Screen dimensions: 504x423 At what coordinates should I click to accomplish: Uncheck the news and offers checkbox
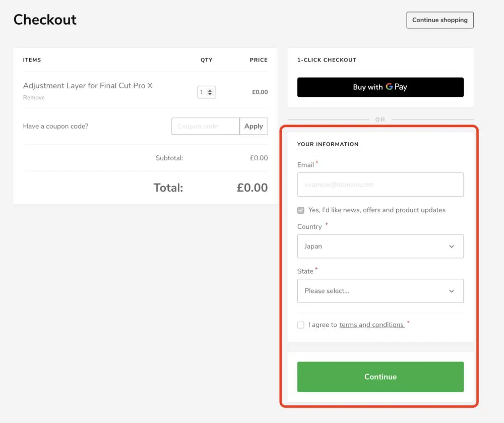(x=301, y=210)
